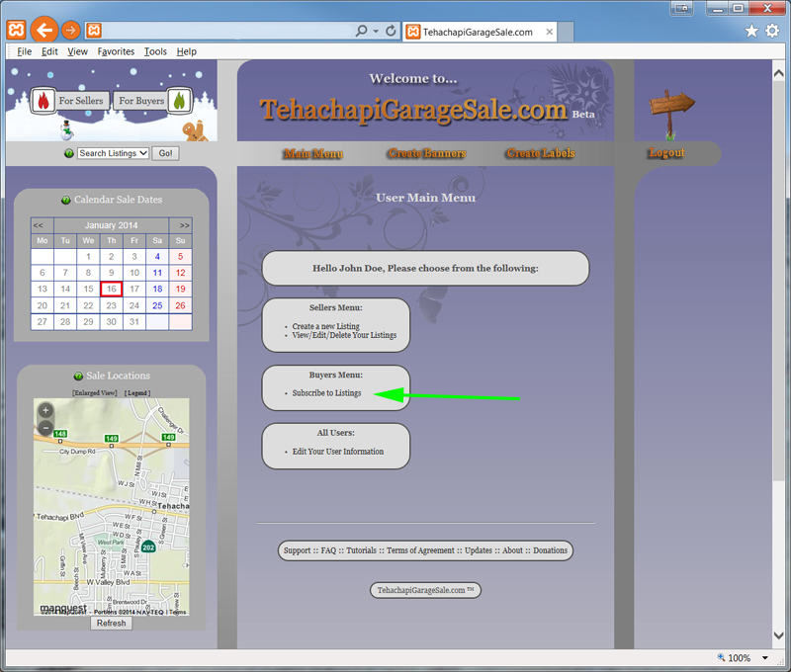
Task: Click the help icon beside Calendar Sale Dates
Action: [x=65, y=201]
